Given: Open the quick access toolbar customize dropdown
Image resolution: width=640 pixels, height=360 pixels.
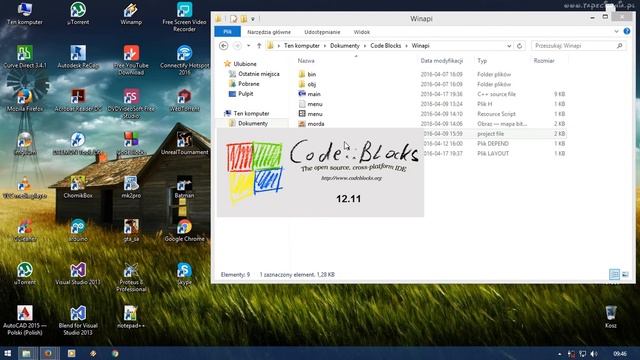Looking at the screenshot, I should [253, 19].
